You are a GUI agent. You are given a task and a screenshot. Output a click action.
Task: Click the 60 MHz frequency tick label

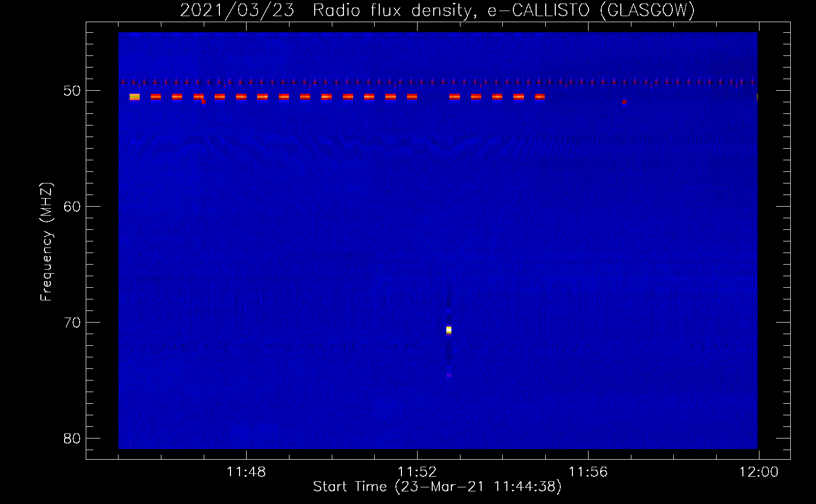tap(72, 207)
